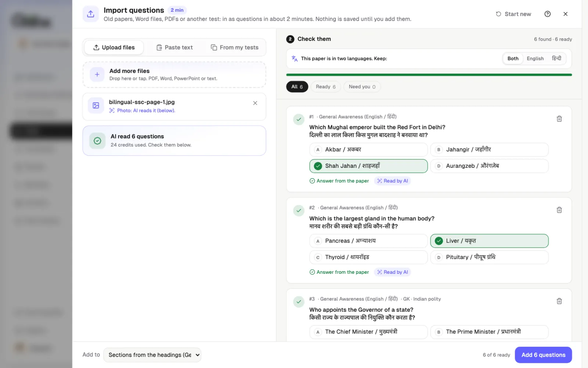The width and height of the screenshot is (588, 368).
Task: Click the green progress bar under language notice
Action: [429, 75]
